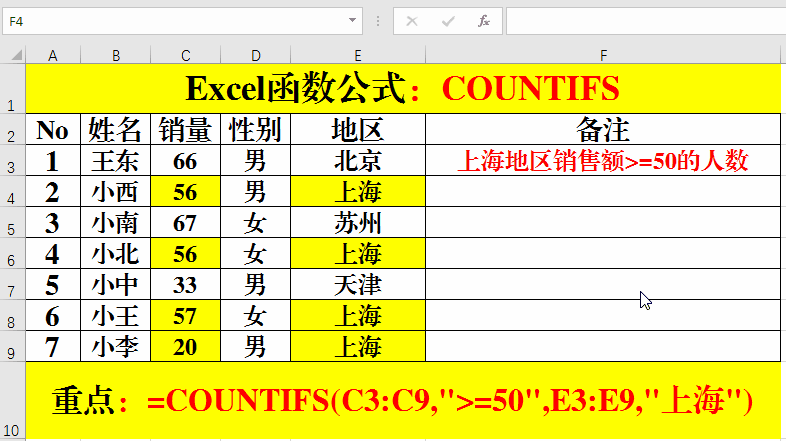
Task: Open the Name Box dropdown arrow
Action: [x=352, y=21]
